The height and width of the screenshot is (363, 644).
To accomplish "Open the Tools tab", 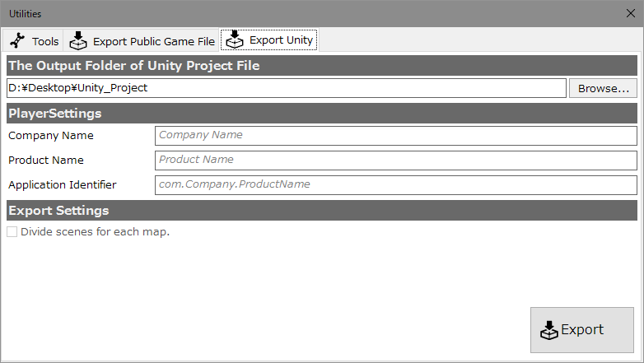I will tap(33, 40).
